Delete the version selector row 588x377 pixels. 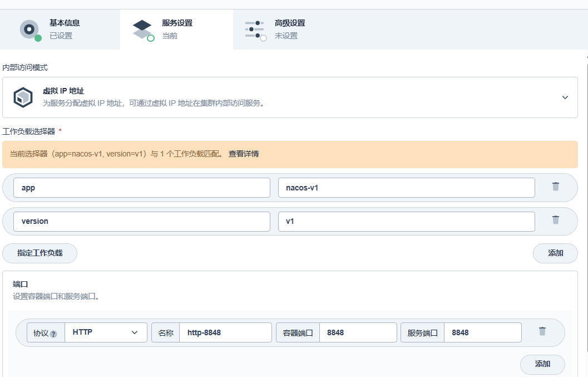click(555, 220)
